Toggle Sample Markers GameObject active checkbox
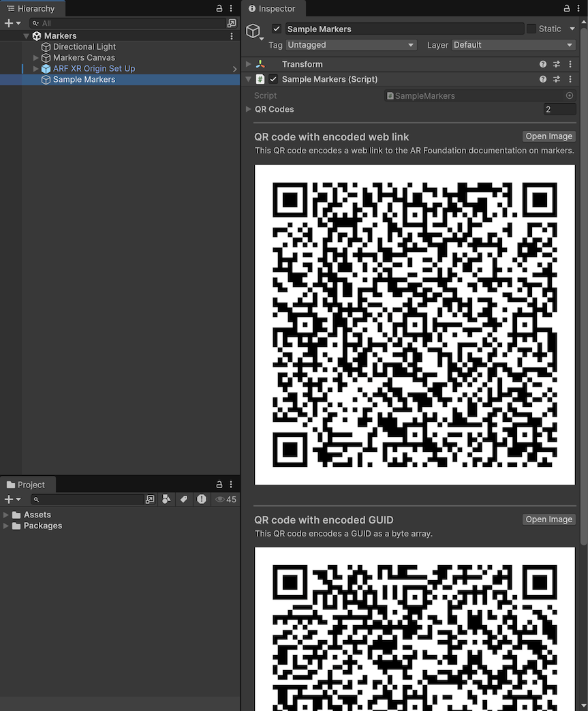 click(276, 29)
